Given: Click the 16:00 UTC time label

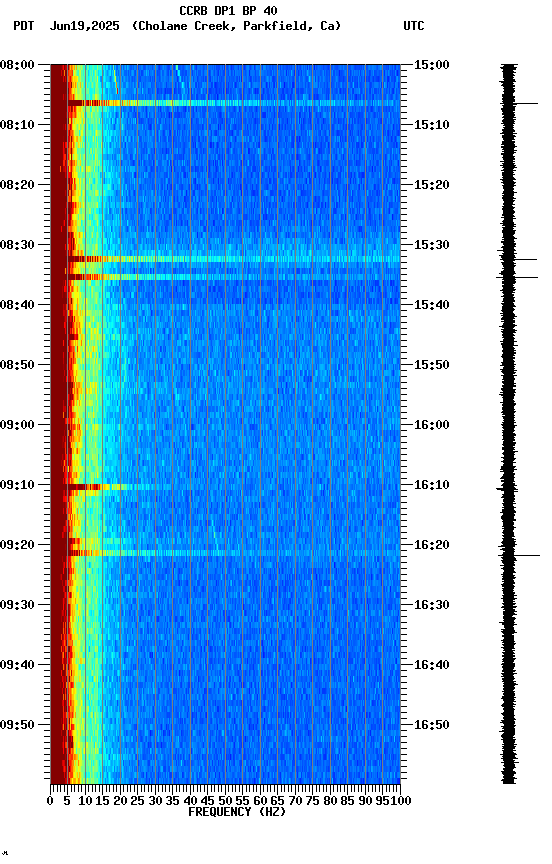Looking at the screenshot, I should pos(431,425).
